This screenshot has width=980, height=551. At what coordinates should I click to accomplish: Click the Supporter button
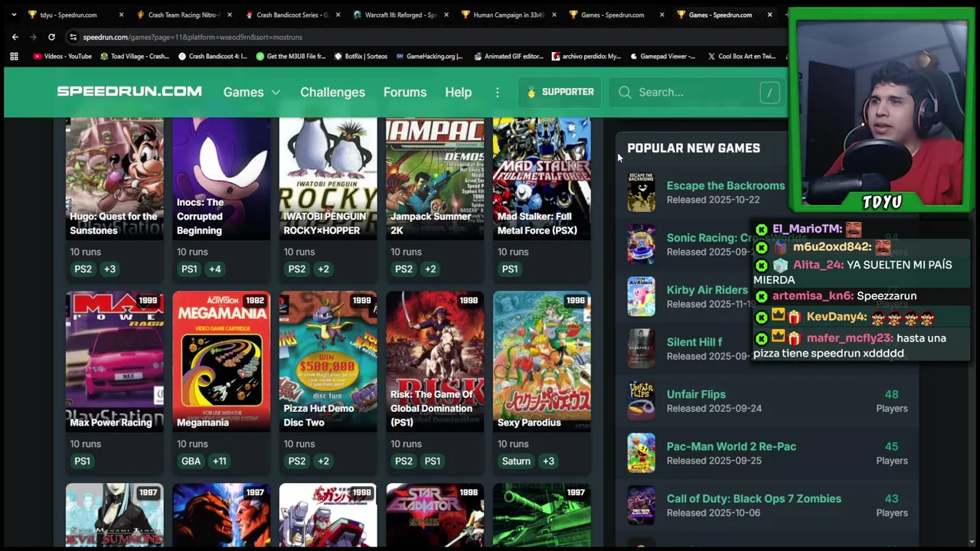click(560, 92)
